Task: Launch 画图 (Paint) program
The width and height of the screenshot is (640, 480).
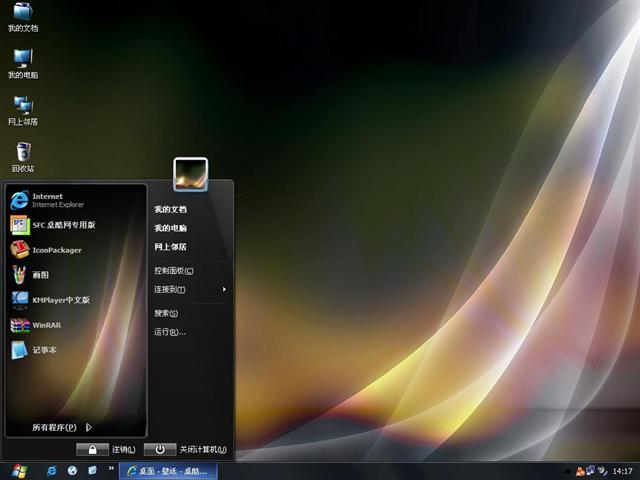Action: point(38,275)
